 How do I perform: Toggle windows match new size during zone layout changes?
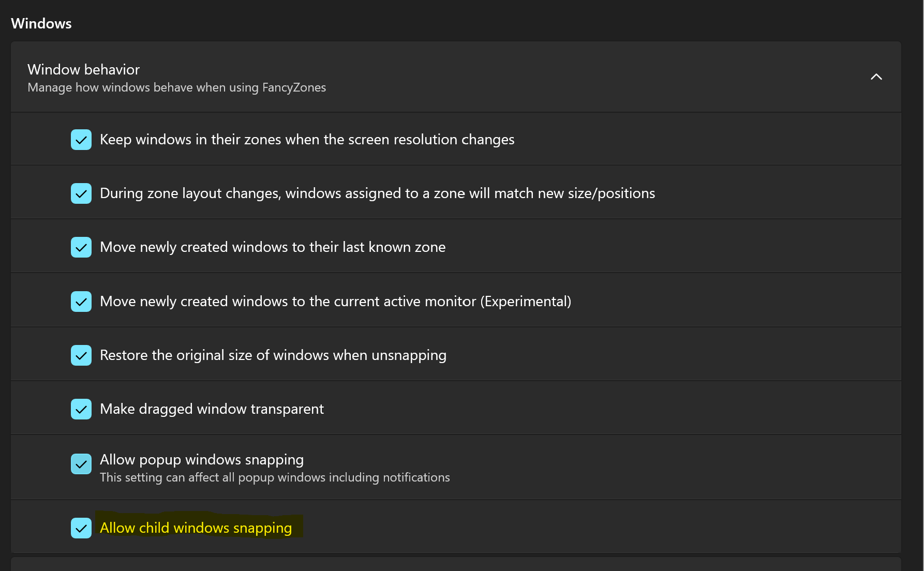(81, 193)
